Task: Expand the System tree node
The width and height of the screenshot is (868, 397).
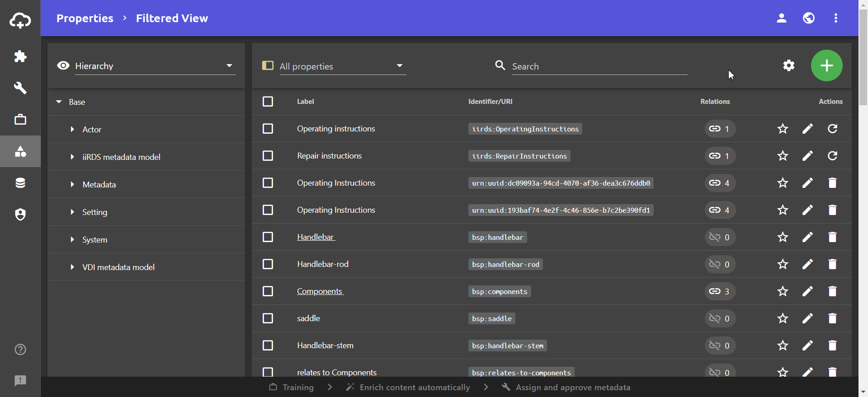Action: (x=72, y=240)
